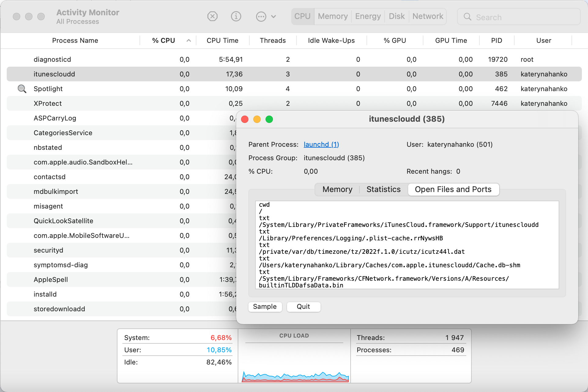This screenshot has width=588, height=392.
Task: Select the Spotlight process name
Action: pos(48,89)
